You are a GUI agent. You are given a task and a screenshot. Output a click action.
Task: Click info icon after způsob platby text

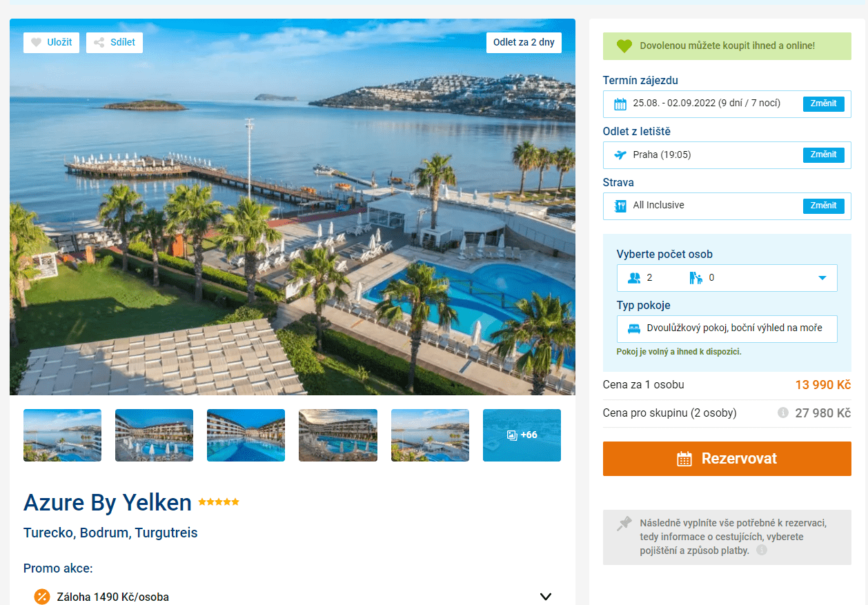762,551
